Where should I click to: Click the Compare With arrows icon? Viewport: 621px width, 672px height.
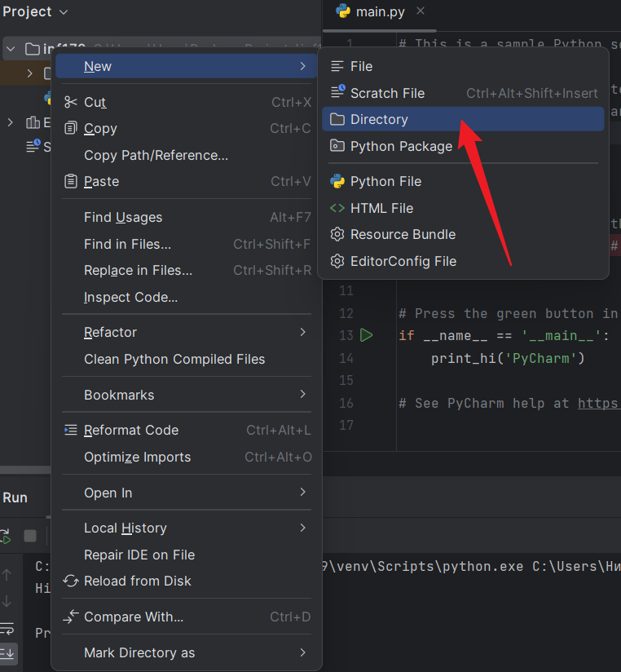[x=71, y=617]
